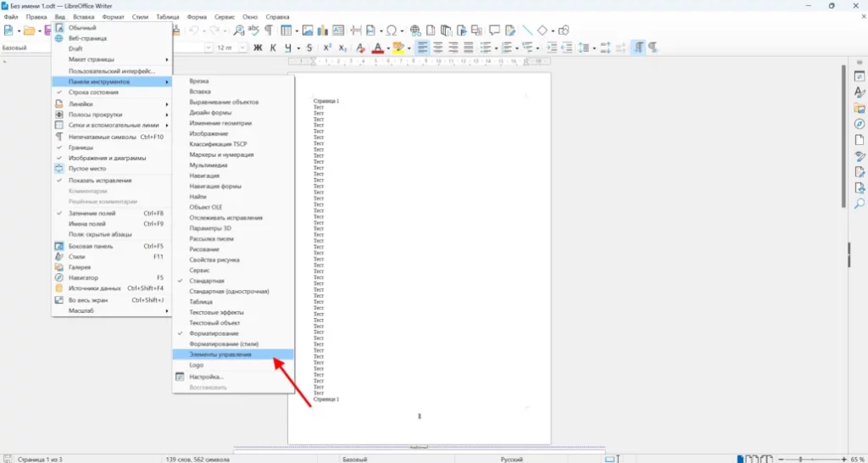The width and height of the screenshot is (868, 463).
Task: Click the spelling check abc icon
Action: tap(253, 30)
